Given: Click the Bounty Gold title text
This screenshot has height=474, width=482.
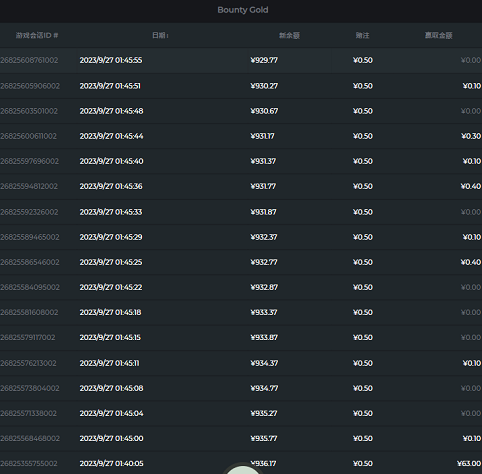Looking at the screenshot, I should pos(243,10).
